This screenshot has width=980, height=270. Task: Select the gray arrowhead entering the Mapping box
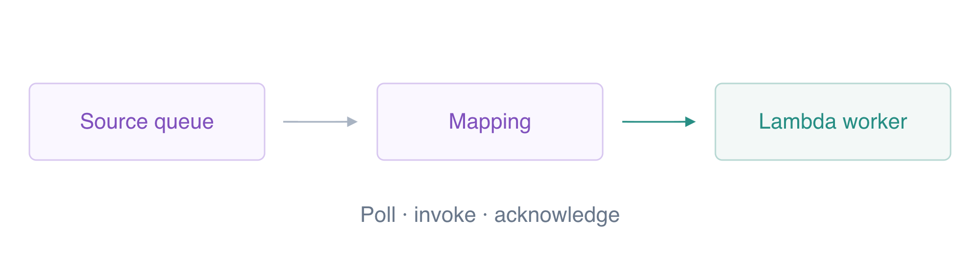click(352, 122)
